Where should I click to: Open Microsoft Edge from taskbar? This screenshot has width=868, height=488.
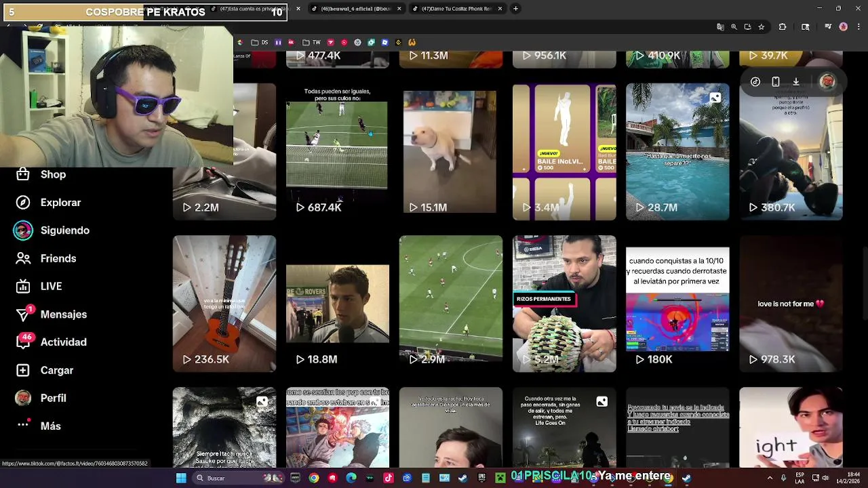(x=351, y=478)
